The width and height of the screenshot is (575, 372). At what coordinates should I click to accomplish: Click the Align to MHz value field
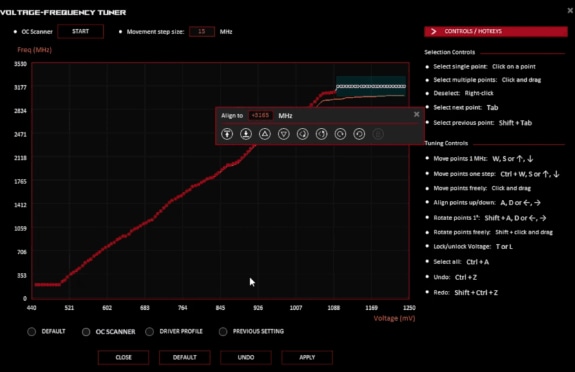[260, 116]
